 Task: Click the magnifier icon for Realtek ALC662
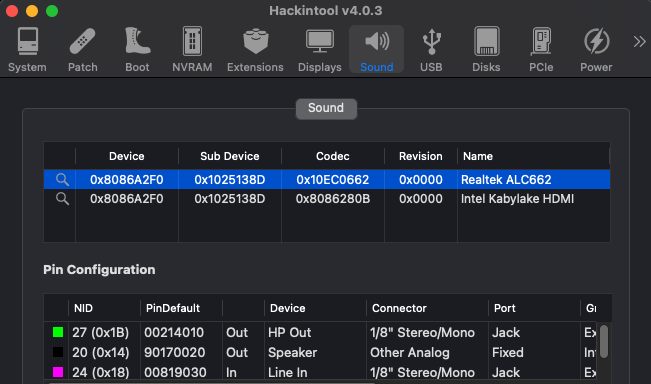[62, 180]
